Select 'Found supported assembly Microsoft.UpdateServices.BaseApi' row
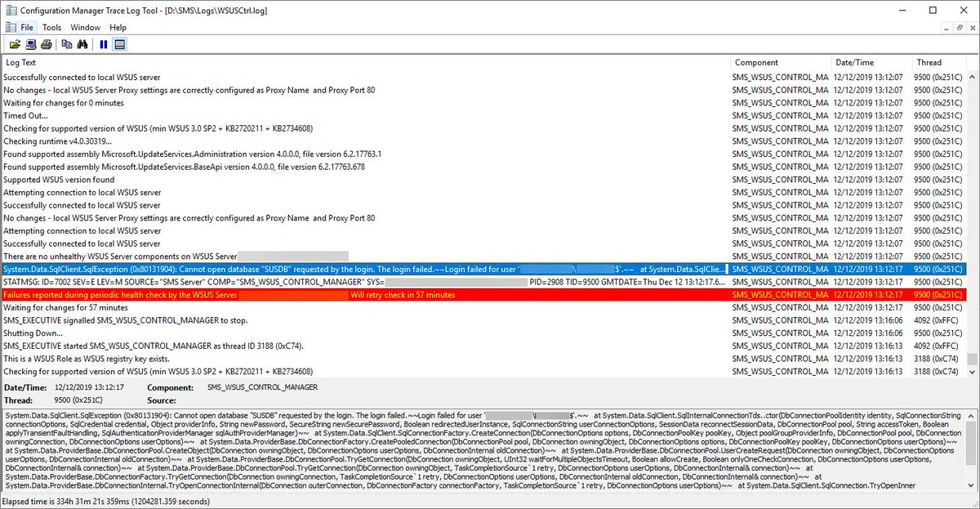Image resolution: width=980 pixels, height=509 pixels. (483, 167)
